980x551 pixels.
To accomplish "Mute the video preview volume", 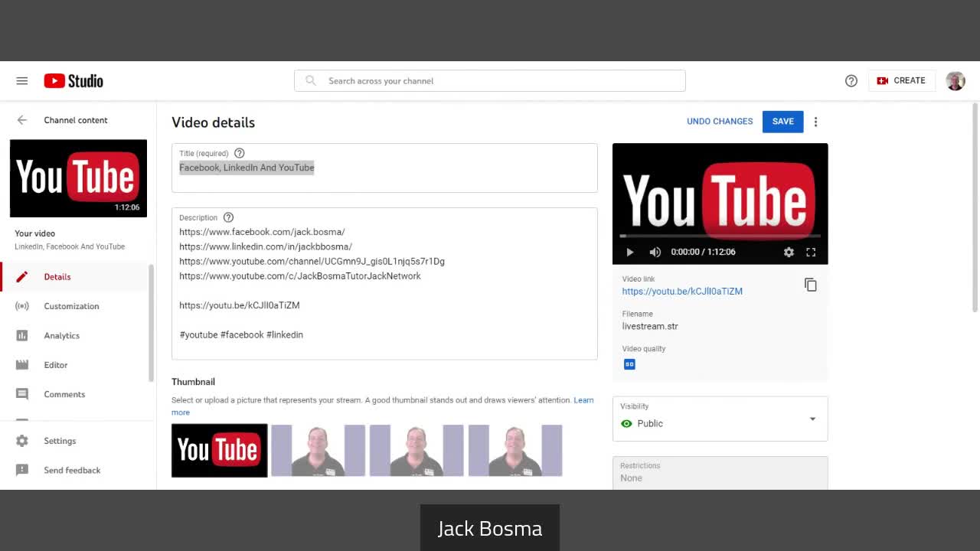I will 655,252.
